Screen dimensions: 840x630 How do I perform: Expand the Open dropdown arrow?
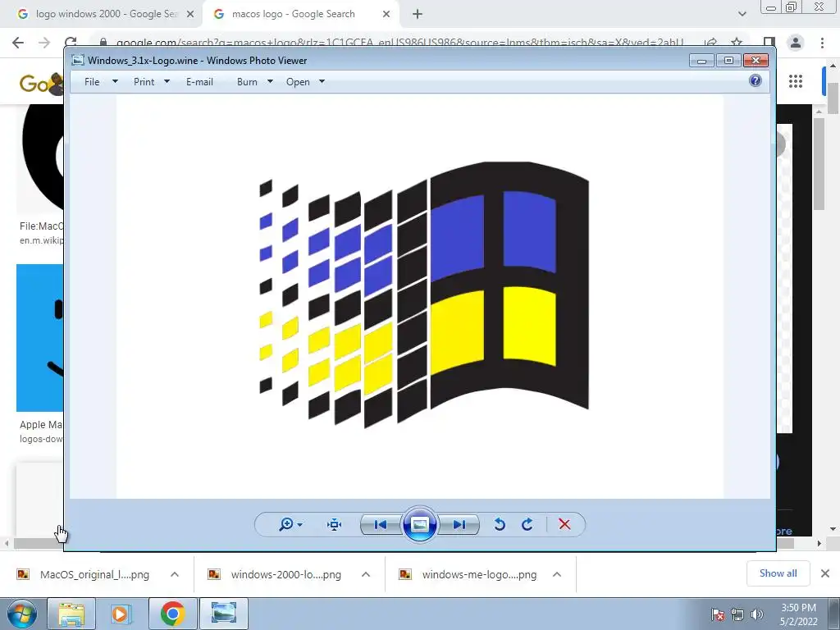click(322, 82)
